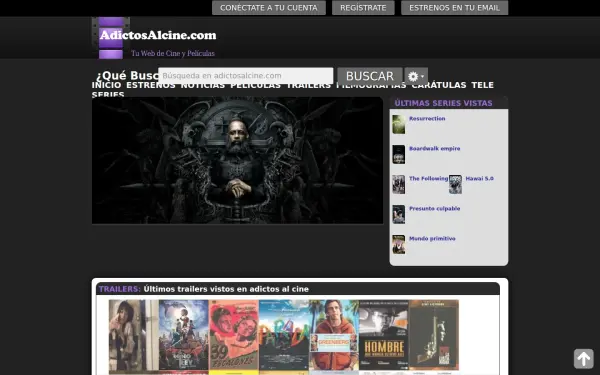The width and height of the screenshot is (600, 375).
Task: Open the ESTRENOS menu item
Action: click(x=151, y=85)
